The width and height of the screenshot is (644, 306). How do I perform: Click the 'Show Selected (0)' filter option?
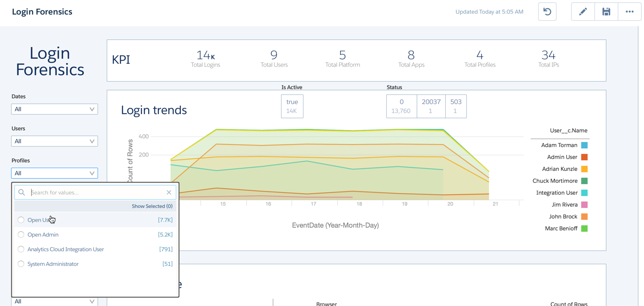click(152, 206)
